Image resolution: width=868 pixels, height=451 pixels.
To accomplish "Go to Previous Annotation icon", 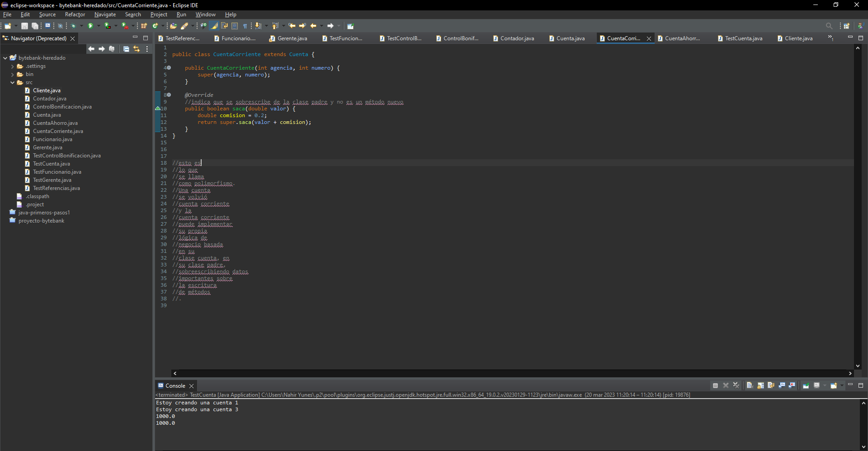I will [x=275, y=26].
